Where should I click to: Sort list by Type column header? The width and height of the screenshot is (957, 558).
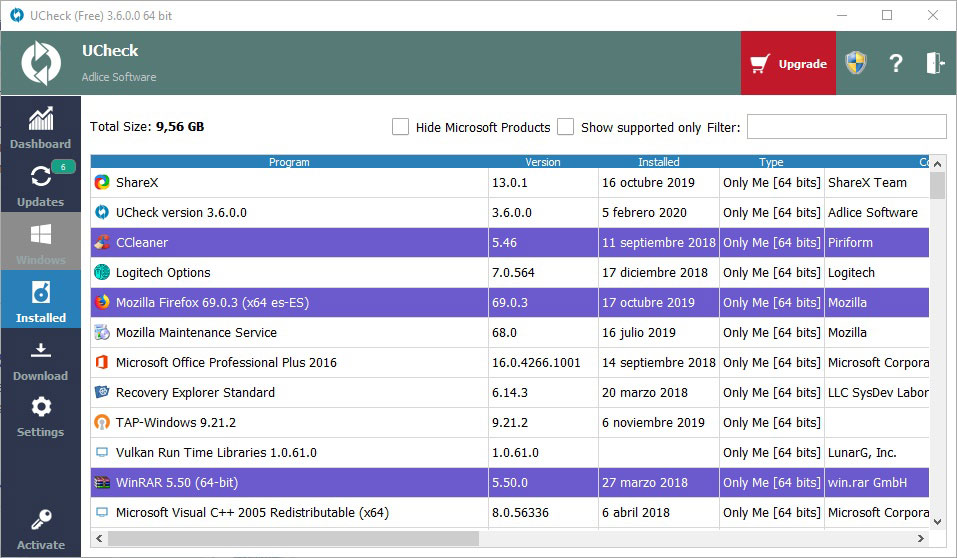coord(771,162)
